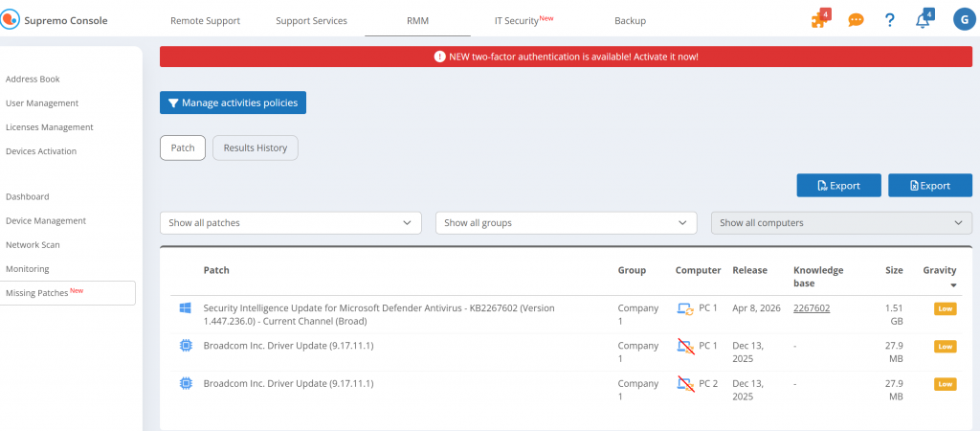Click the offline computer icon beside PC 1 in Broadcom row
This screenshot has width=980, height=431.
tap(685, 346)
